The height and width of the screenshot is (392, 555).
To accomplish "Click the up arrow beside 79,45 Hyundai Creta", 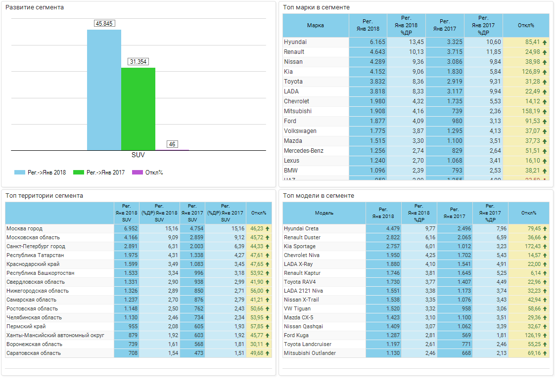I will (x=545, y=229).
